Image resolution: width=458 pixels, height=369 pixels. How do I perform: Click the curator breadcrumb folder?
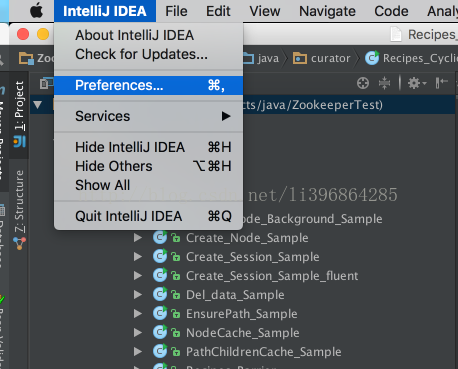click(322, 58)
